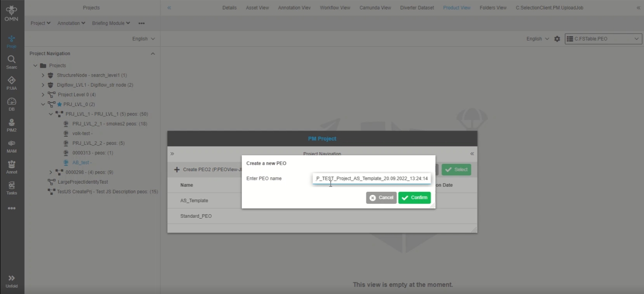Viewport: 644px width, 294px height.
Task: Switch to the Folders View tab
Action: point(493,8)
